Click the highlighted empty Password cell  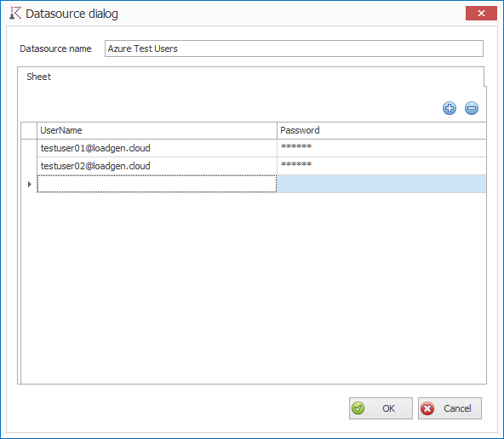pyautogui.click(x=381, y=184)
